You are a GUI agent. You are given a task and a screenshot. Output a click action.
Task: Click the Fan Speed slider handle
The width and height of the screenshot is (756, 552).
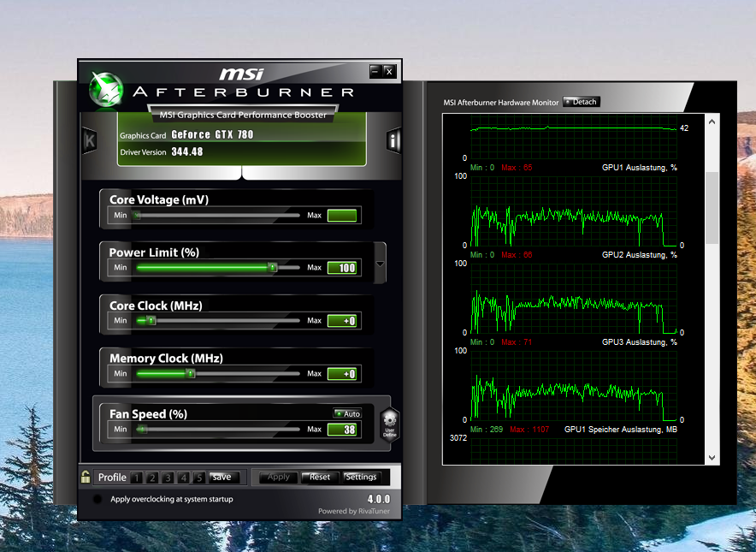tap(141, 429)
